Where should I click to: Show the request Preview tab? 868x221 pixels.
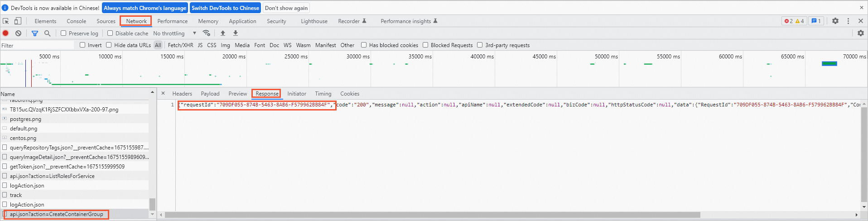[238, 94]
